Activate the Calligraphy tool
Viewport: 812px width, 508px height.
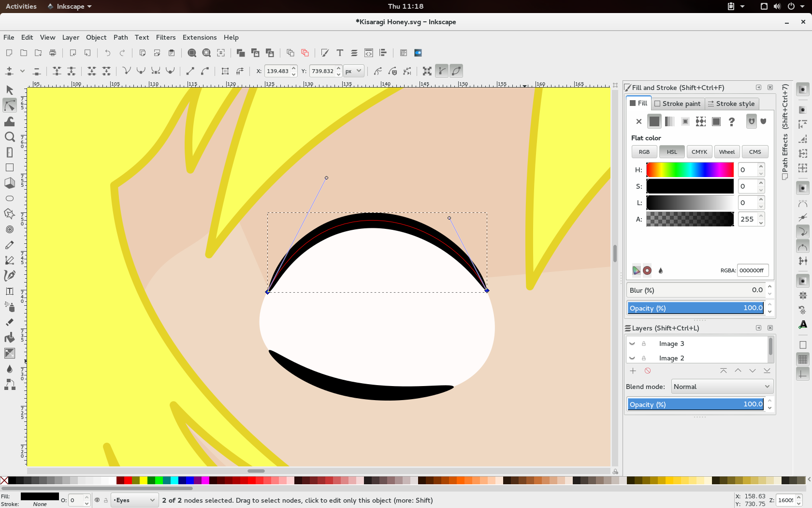point(10,276)
